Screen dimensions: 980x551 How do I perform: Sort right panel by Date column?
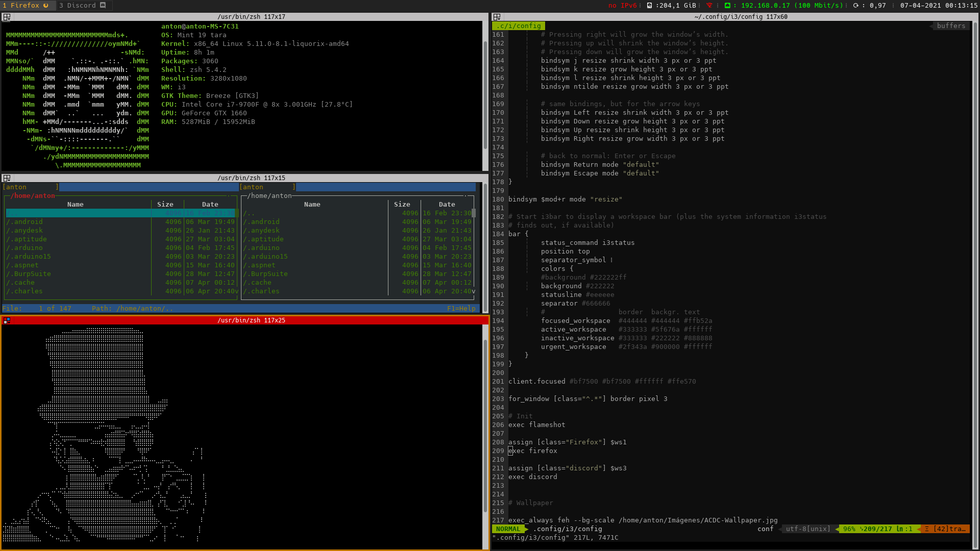447,205
